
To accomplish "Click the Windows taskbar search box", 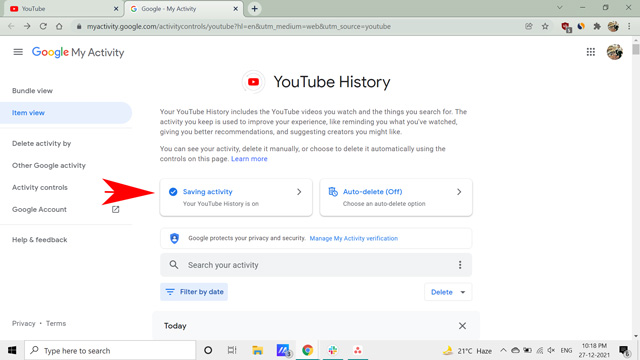I will click(x=110, y=350).
